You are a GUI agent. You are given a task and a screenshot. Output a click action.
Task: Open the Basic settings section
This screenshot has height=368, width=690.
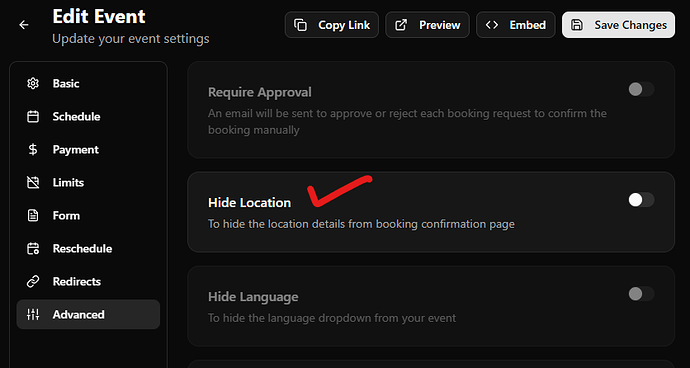click(x=88, y=84)
